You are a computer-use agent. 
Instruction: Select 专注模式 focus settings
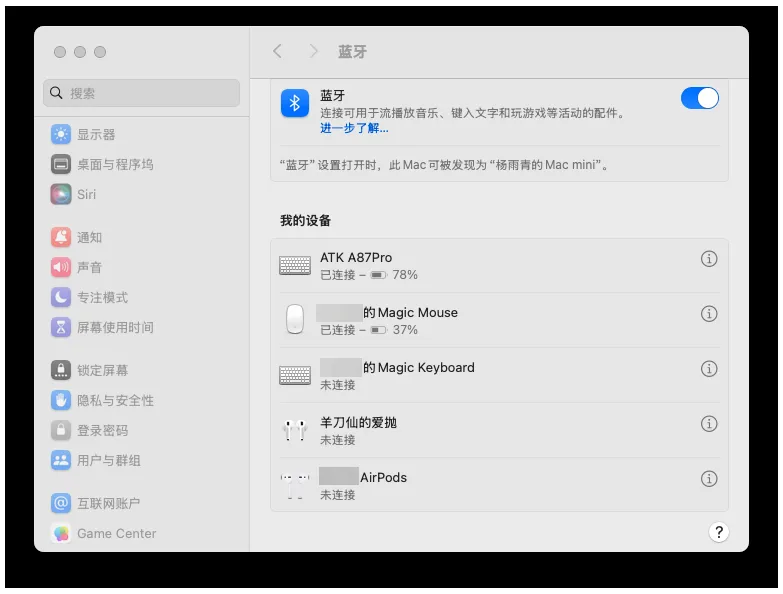tap(102, 297)
